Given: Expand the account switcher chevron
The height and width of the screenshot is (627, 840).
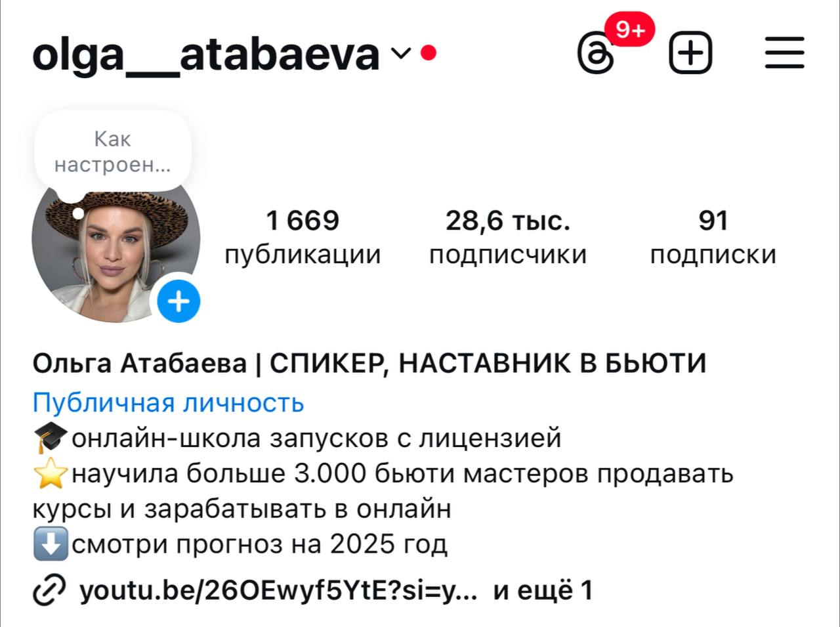Looking at the screenshot, I should coord(401,52).
